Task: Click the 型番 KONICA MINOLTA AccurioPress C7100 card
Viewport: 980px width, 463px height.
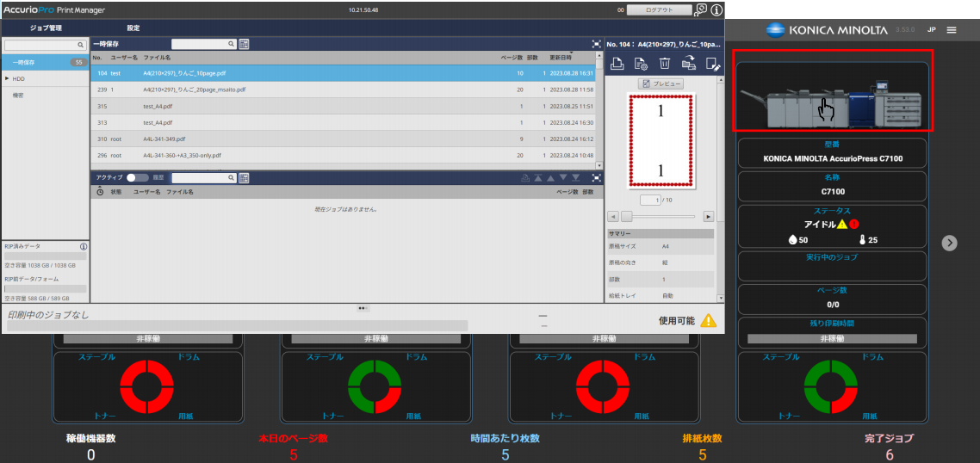Action: coord(833,153)
